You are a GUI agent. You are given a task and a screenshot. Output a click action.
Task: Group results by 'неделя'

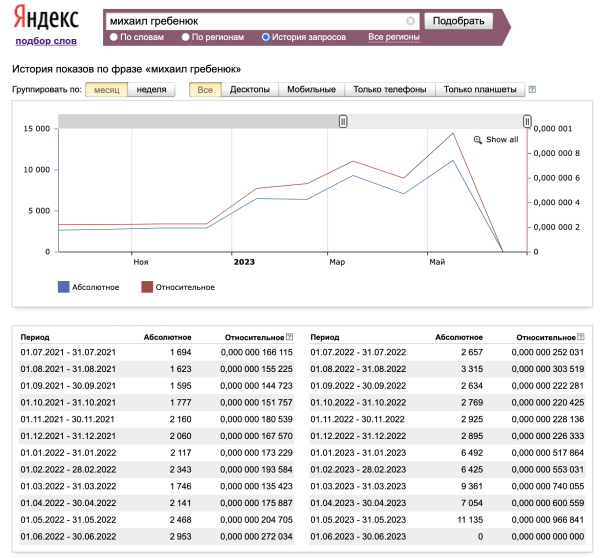(x=151, y=90)
